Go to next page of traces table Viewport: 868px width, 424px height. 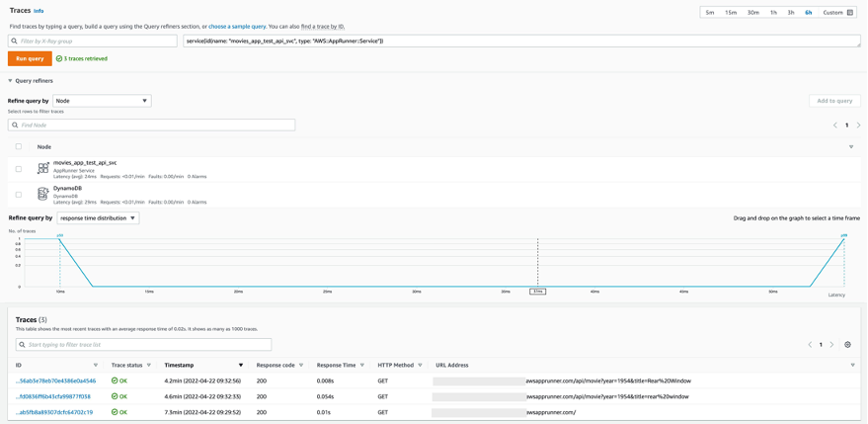coord(831,345)
